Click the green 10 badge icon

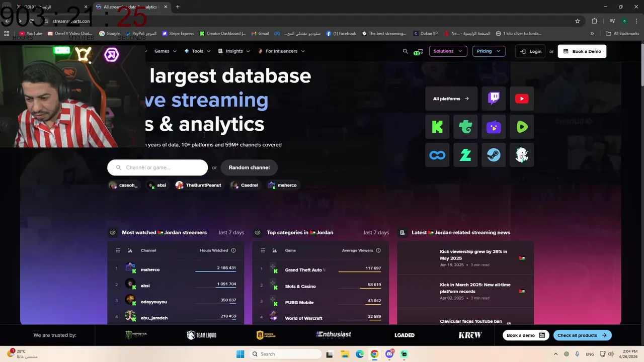pos(418,52)
